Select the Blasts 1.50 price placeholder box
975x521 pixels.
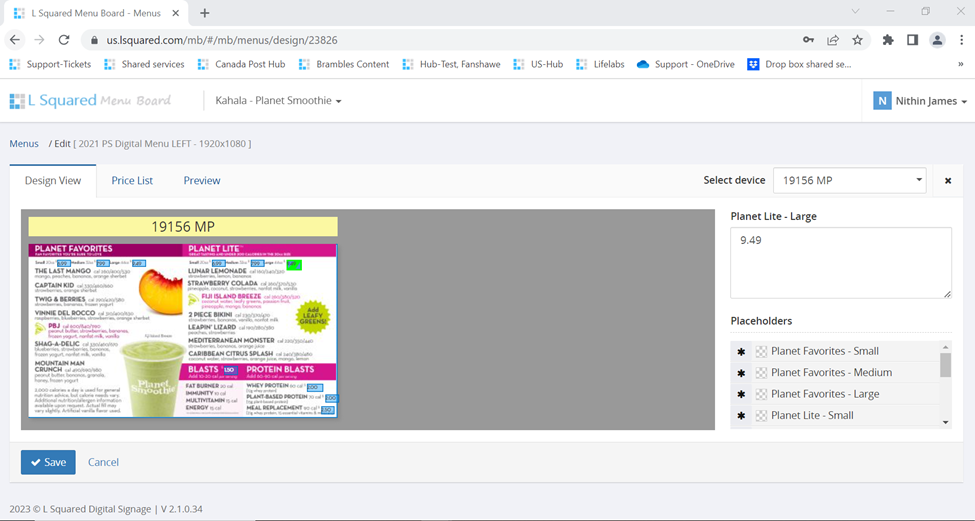pos(229,370)
